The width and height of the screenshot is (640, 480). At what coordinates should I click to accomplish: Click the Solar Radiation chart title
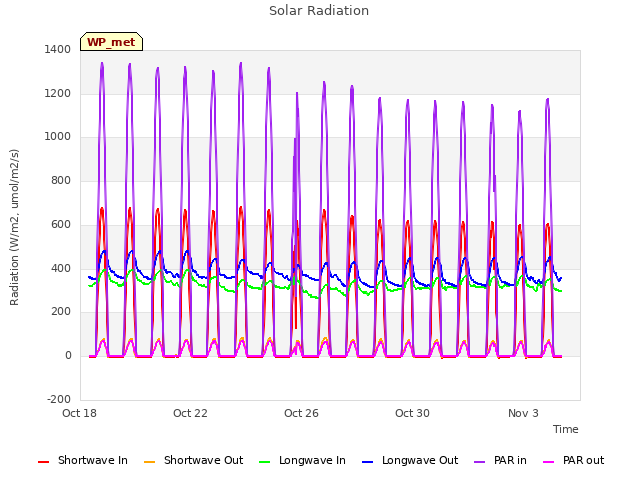[319, 11]
